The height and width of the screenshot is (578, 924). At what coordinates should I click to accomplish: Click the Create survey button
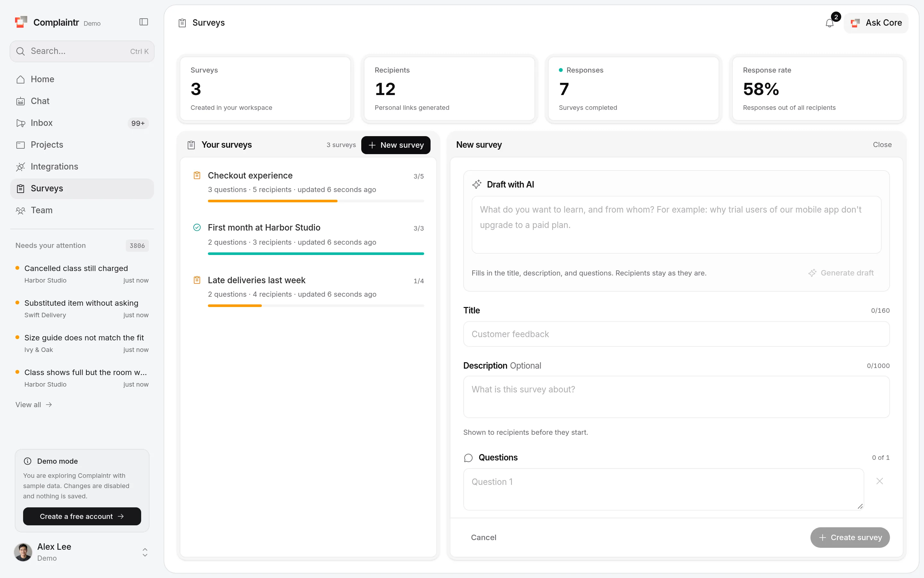pyautogui.click(x=850, y=538)
